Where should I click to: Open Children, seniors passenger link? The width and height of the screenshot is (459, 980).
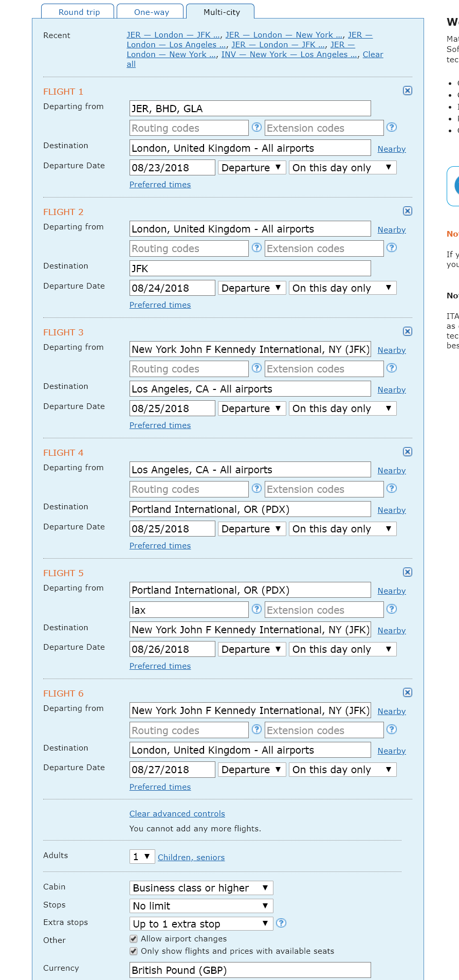pyautogui.click(x=191, y=858)
